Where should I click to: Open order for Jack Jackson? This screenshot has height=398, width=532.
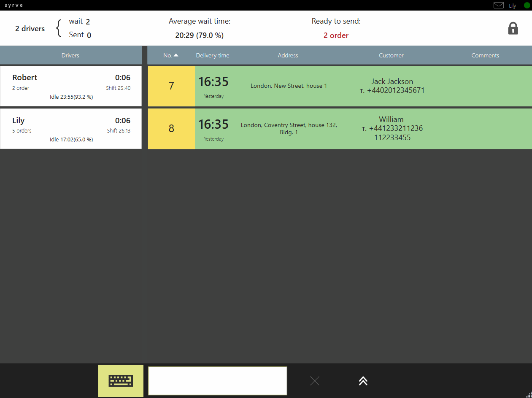392,86
